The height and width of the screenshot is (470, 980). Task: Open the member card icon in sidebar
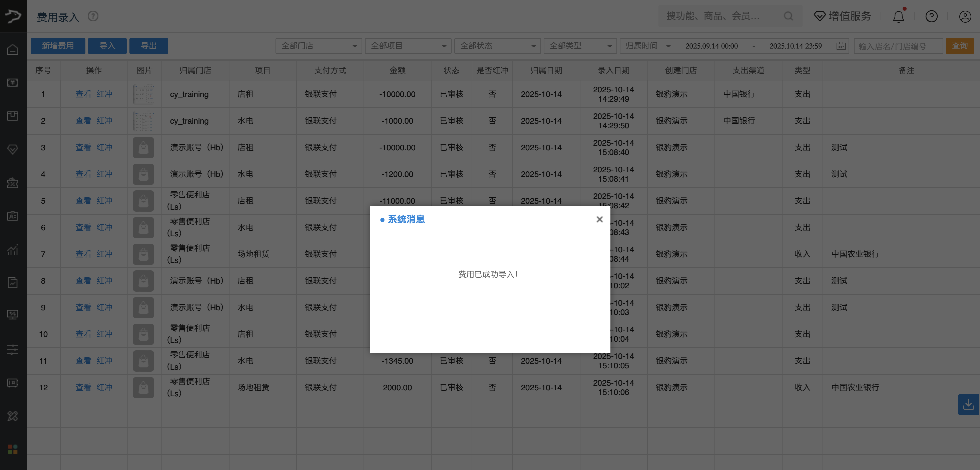pyautogui.click(x=13, y=216)
